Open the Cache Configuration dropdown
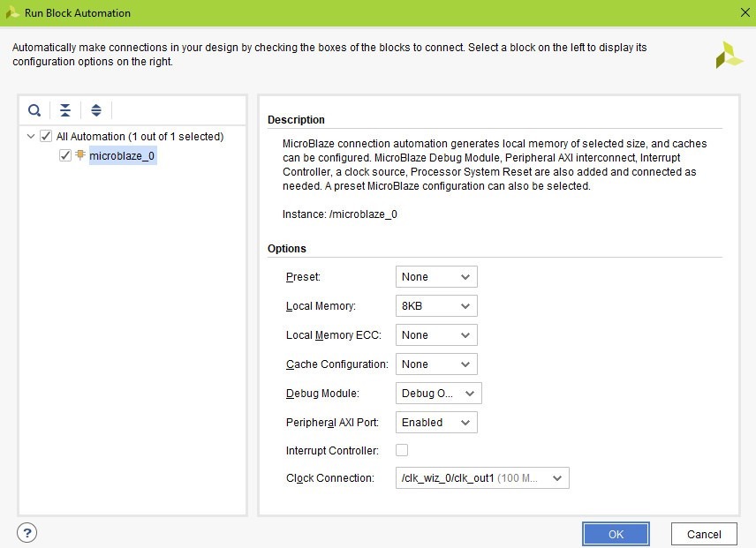The image size is (756, 548). (x=436, y=364)
